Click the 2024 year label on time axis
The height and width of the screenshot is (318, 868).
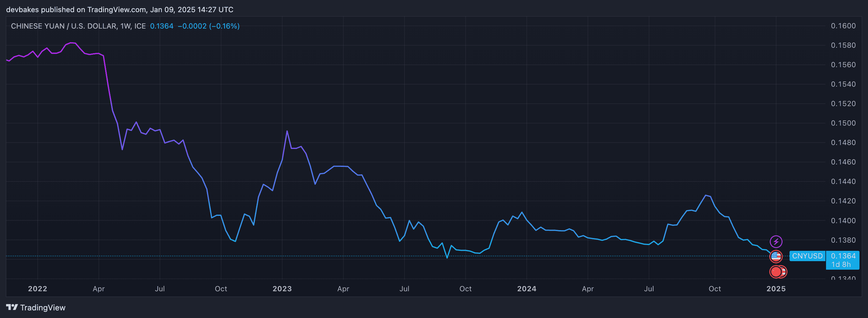tap(527, 289)
